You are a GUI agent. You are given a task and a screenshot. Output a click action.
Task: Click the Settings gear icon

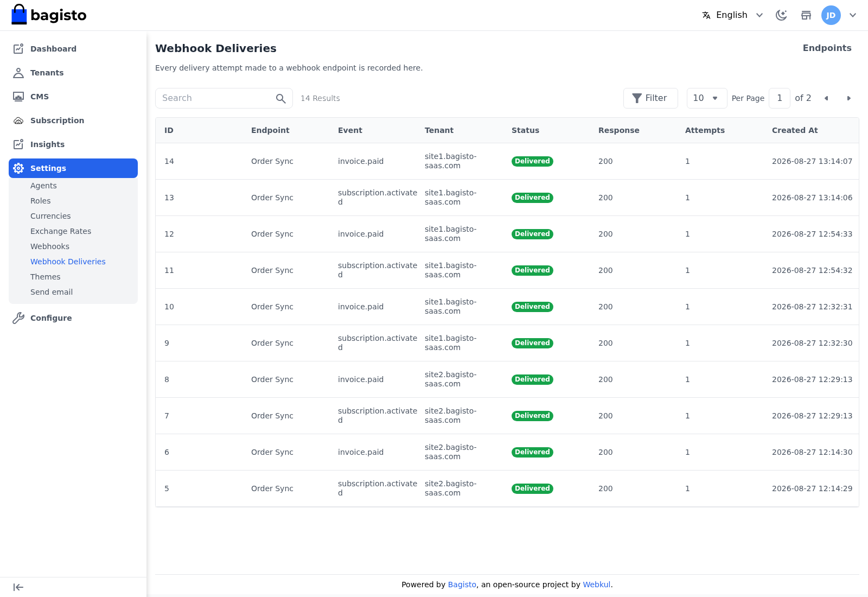[x=18, y=168]
